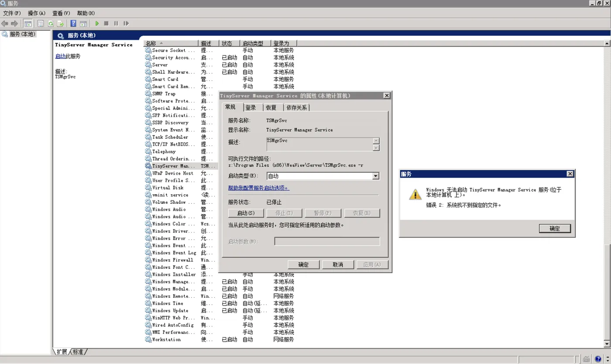Image resolution: width=611 pixels, height=364 pixels.
Task: Open the 查看(V) menu
Action: pyautogui.click(x=61, y=14)
